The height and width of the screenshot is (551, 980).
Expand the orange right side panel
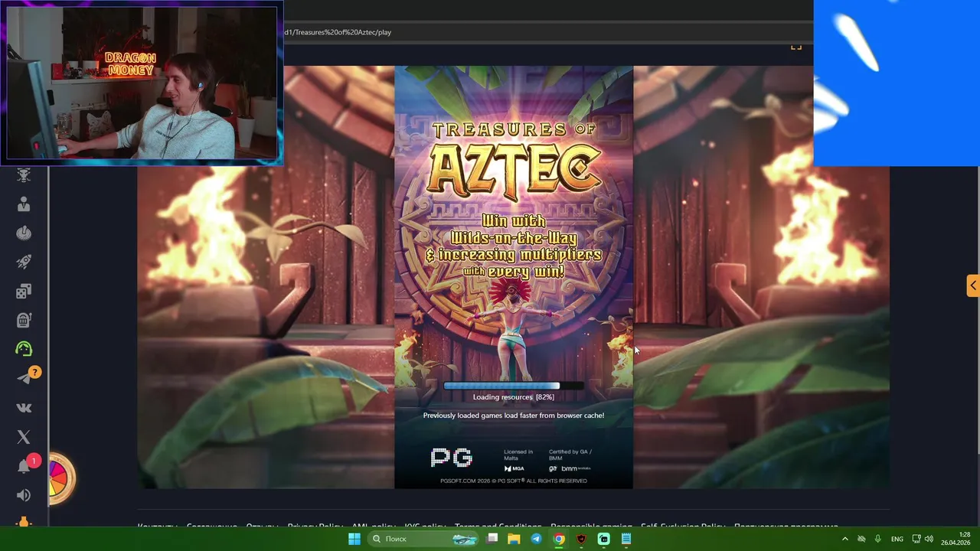pos(973,285)
